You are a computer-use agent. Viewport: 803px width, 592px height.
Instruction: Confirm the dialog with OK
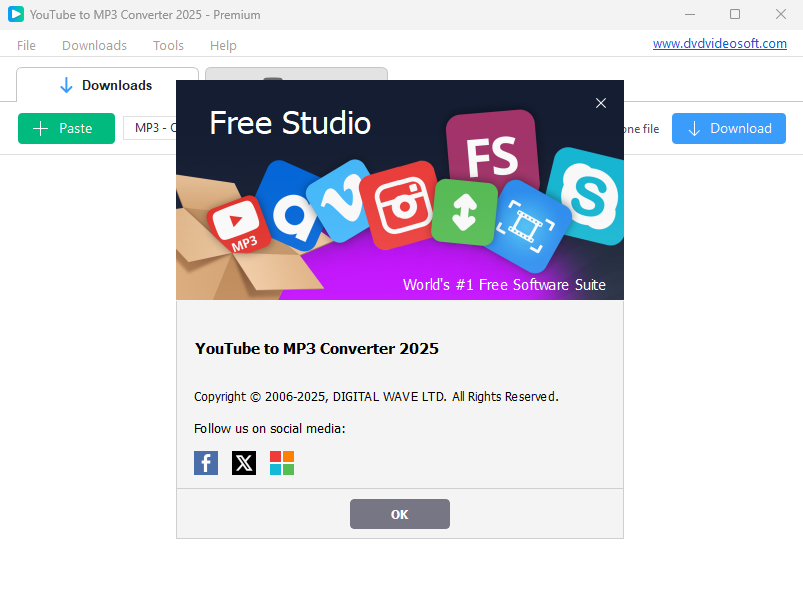400,514
